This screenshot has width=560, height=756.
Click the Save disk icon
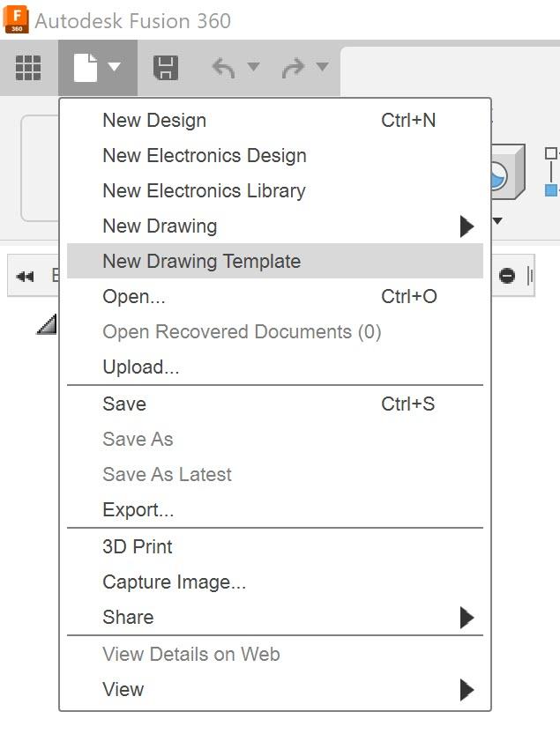(165, 68)
